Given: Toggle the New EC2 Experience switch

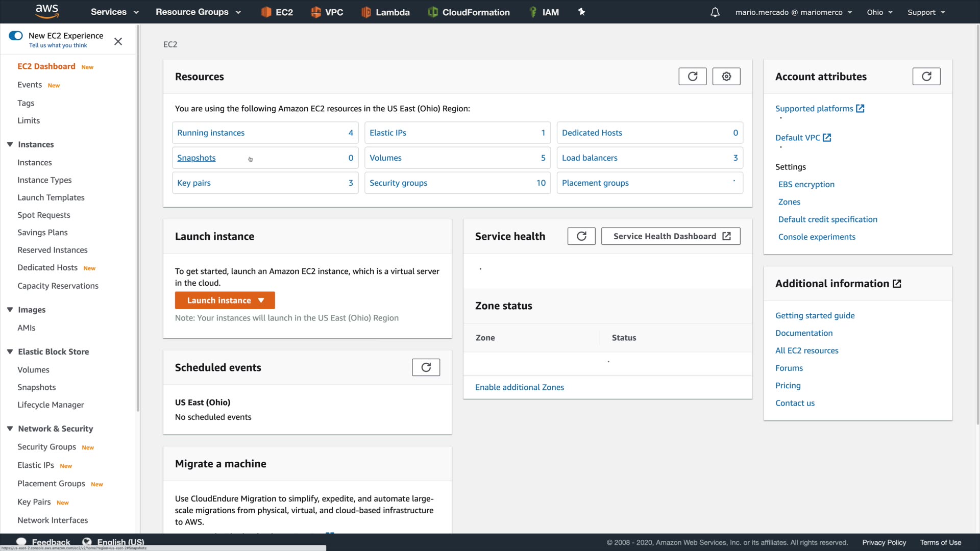Looking at the screenshot, I should pos(16,36).
